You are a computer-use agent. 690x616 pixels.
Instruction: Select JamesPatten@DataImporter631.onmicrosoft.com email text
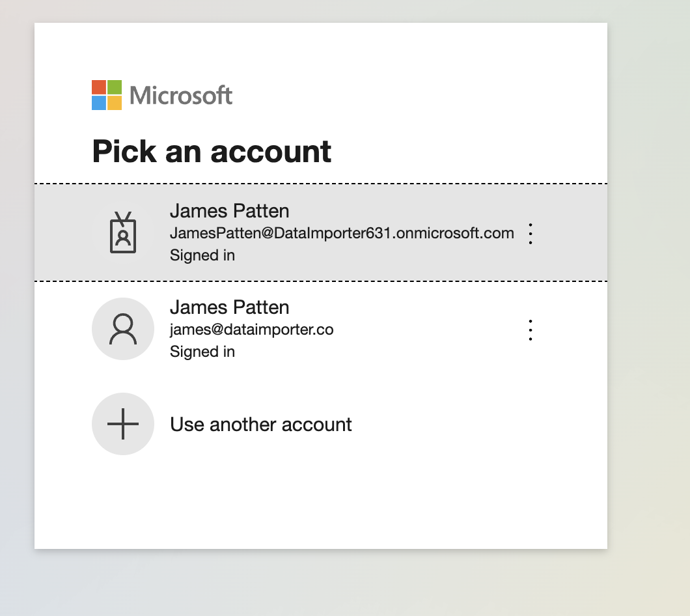(x=342, y=233)
